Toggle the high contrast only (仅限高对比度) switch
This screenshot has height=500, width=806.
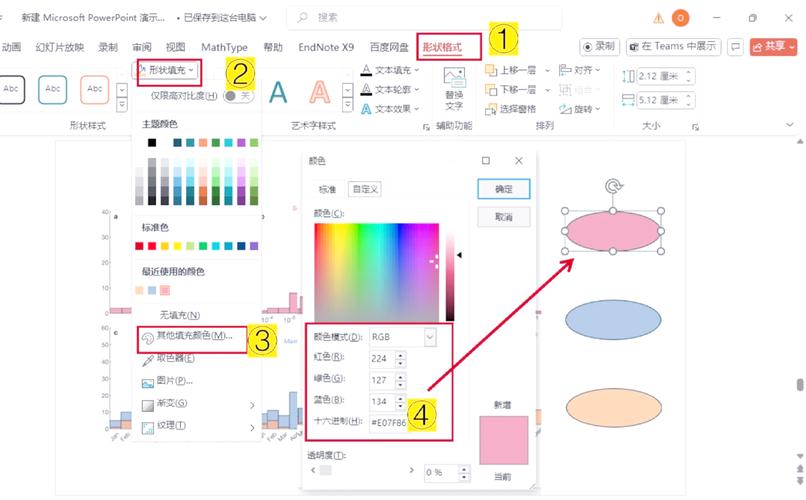tap(239, 96)
